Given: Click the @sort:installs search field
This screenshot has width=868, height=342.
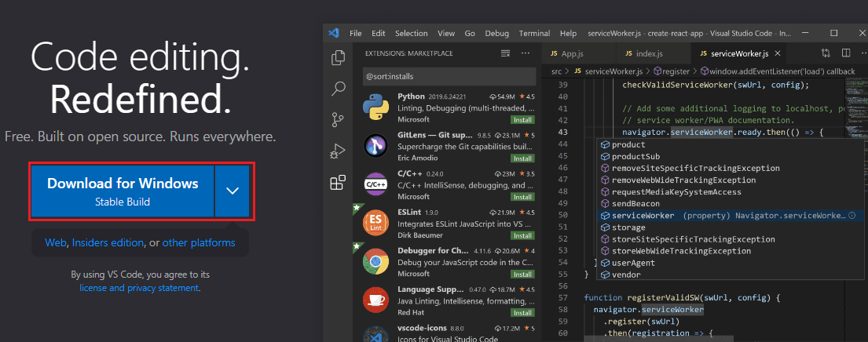Looking at the screenshot, I should pos(449,76).
